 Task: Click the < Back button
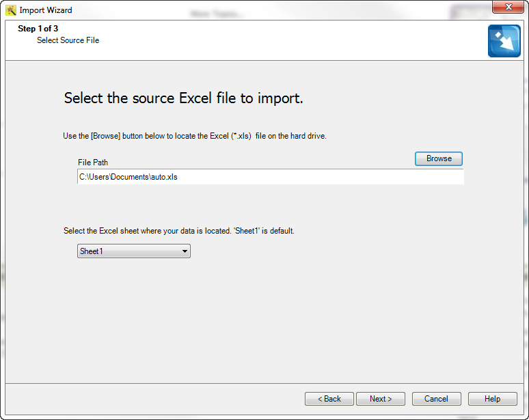point(329,399)
